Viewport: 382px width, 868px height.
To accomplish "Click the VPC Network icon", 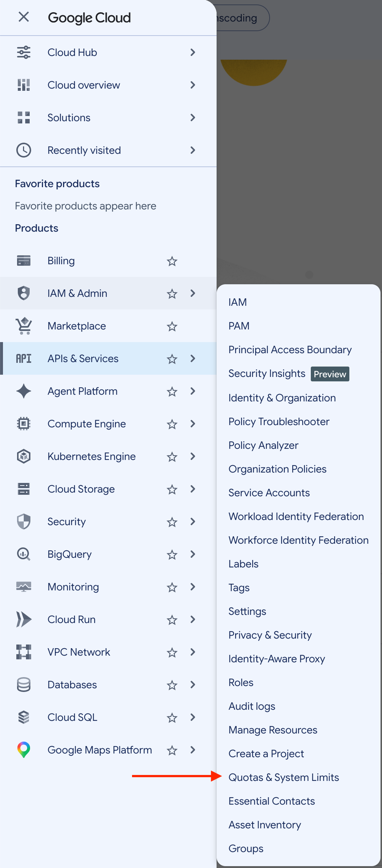I will pos(24,652).
